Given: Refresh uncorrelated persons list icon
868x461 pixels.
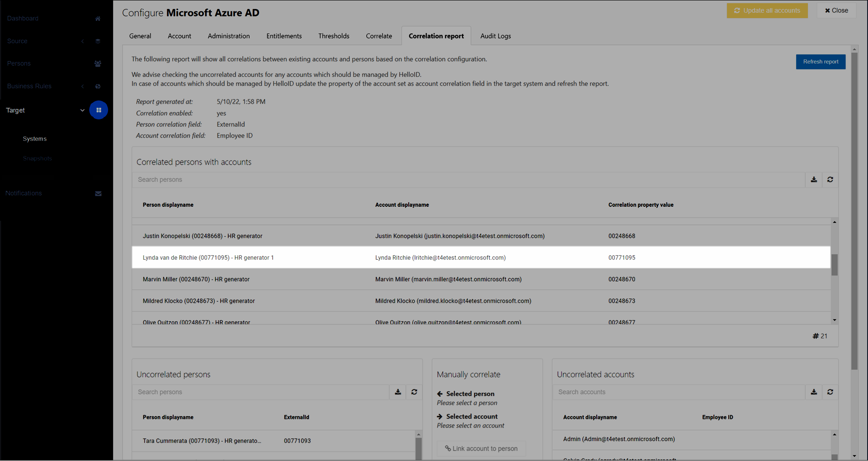Looking at the screenshot, I should [x=414, y=392].
